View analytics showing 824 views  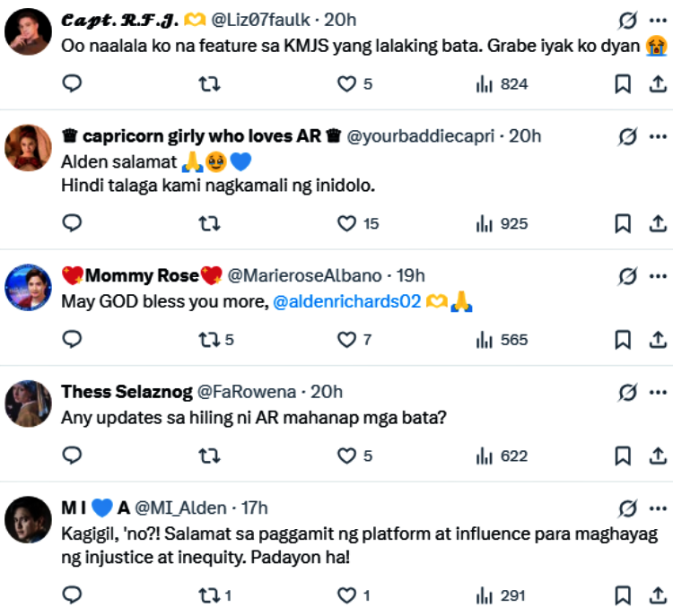point(501,84)
